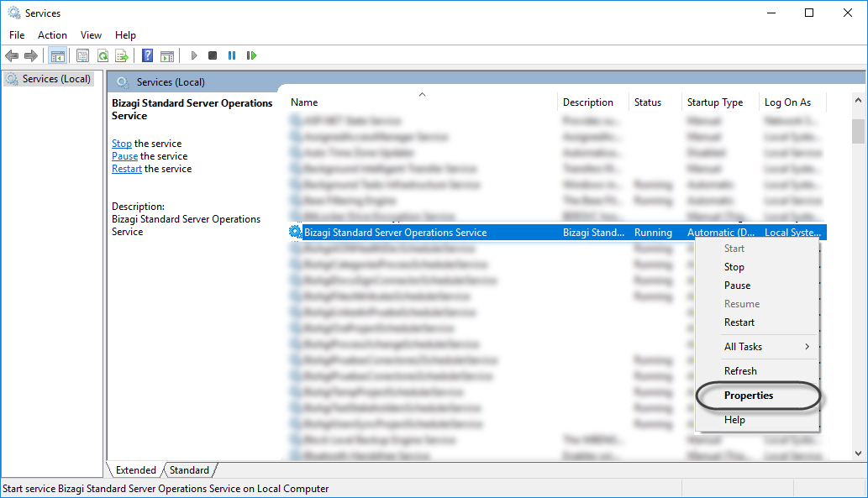
Task: Click the Services app icon in the title bar
Action: pos(13,13)
